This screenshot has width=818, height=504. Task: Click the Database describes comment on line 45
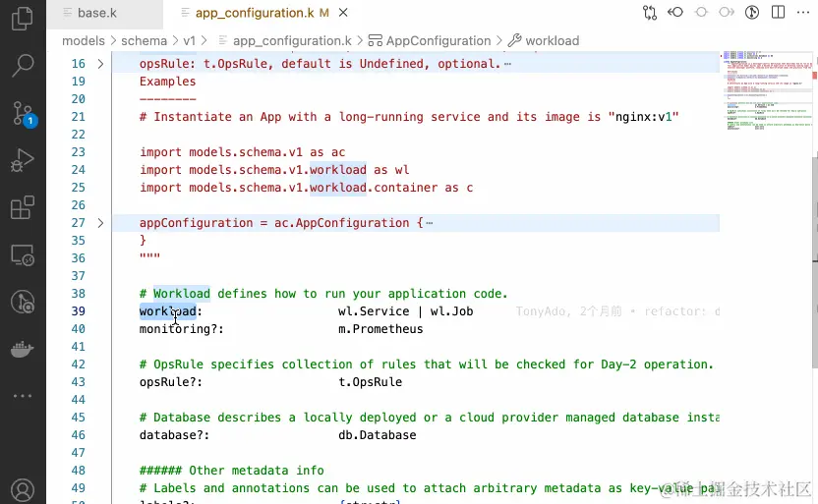(430, 418)
